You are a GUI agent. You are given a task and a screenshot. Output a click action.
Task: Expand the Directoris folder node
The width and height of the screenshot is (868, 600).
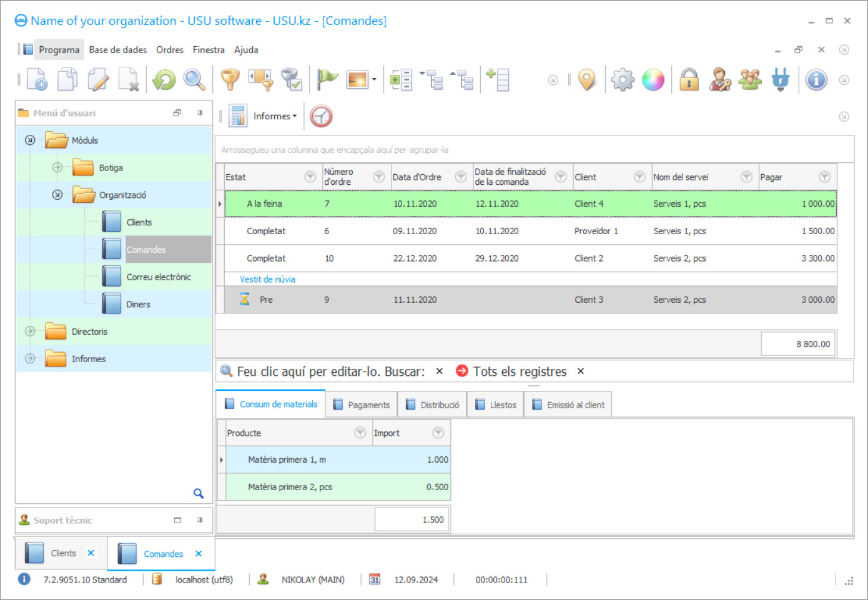pyautogui.click(x=30, y=332)
